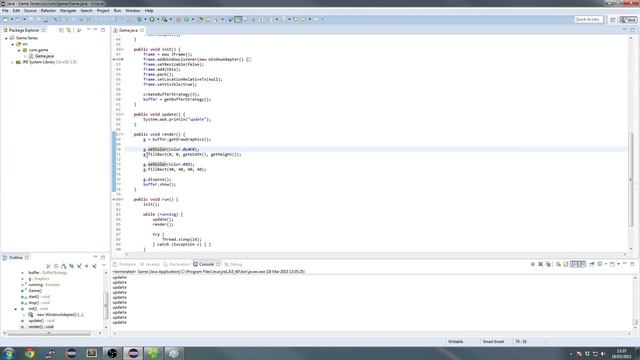
Task: Open the Display Selected Console dropdown
Action: tap(605, 264)
